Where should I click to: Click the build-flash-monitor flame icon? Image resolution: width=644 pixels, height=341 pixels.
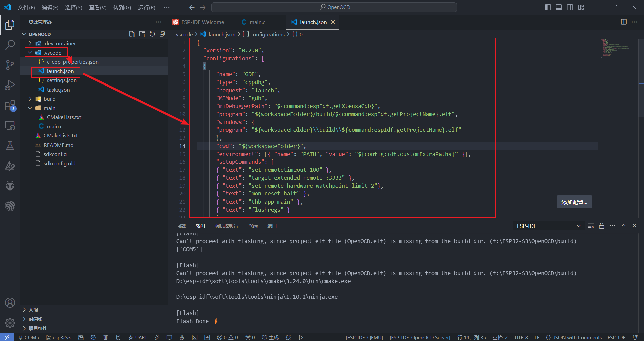click(x=182, y=337)
